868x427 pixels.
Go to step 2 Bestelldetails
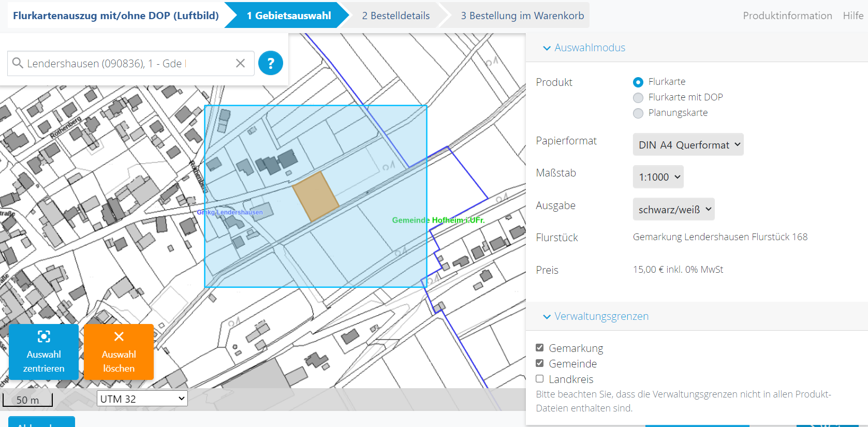point(395,16)
